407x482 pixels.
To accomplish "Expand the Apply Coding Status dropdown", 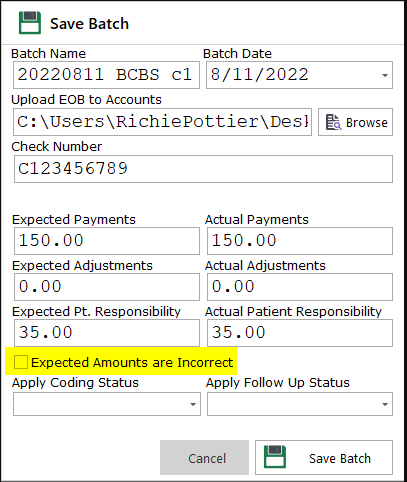I will pyautogui.click(x=193, y=404).
